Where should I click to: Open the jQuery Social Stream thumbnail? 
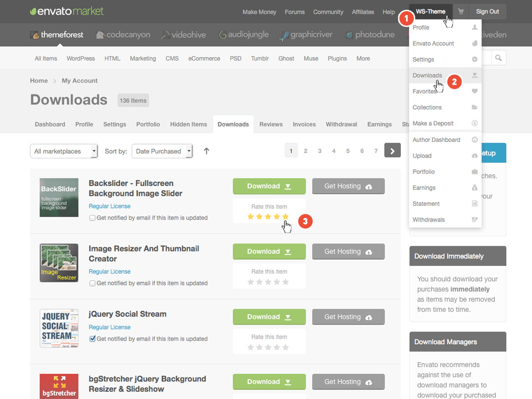coord(59,328)
